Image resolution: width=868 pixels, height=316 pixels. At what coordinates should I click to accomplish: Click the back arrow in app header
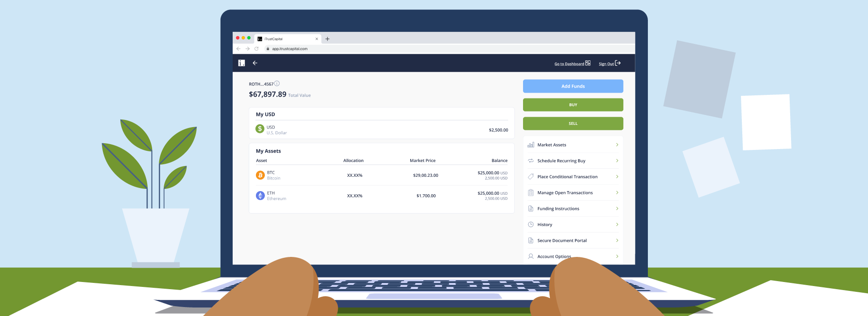[255, 63]
